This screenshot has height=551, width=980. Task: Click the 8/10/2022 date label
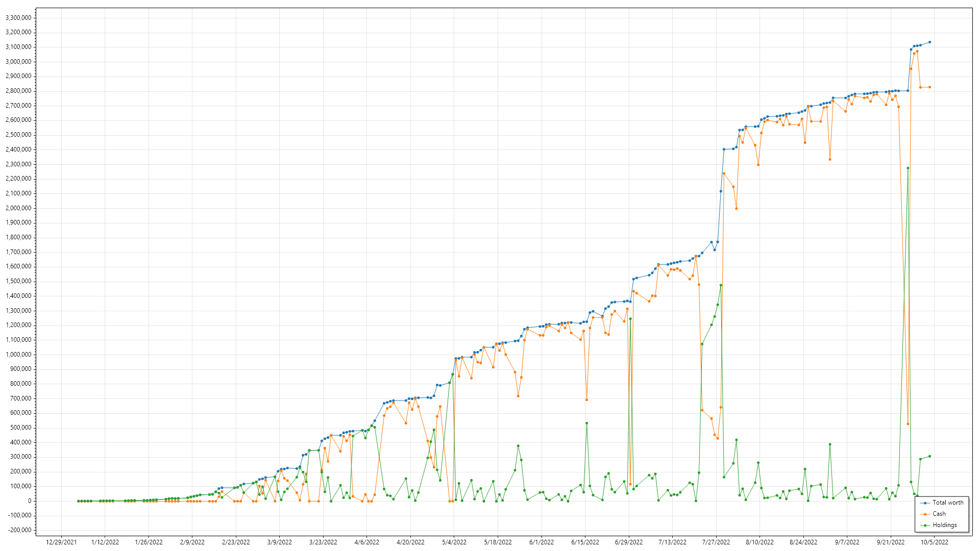pos(759,542)
